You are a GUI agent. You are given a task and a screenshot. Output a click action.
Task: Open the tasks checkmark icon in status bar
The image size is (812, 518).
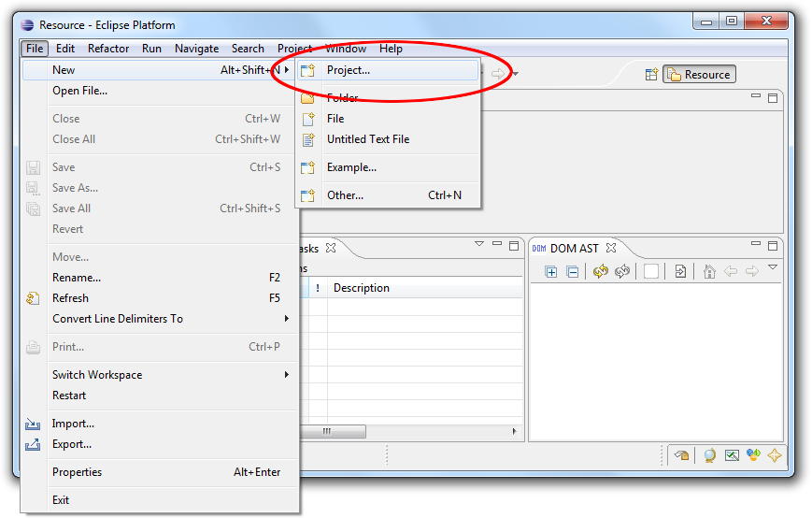tap(732, 455)
